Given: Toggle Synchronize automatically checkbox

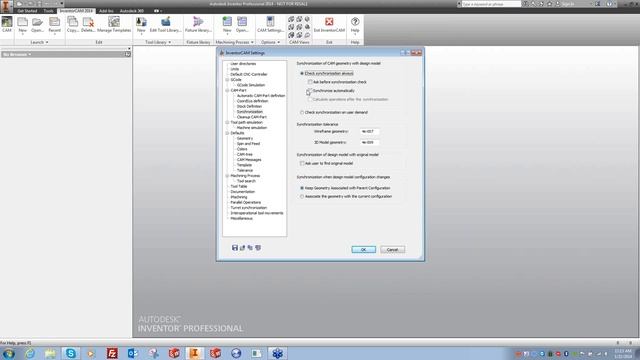Looking at the screenshot, I should click(x=310, y=91).
